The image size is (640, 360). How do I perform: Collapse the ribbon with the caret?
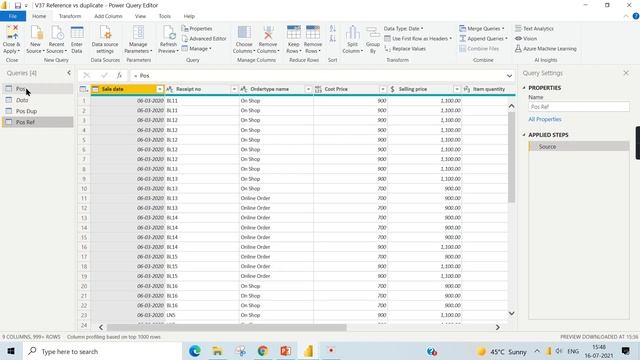click(626, 16)
